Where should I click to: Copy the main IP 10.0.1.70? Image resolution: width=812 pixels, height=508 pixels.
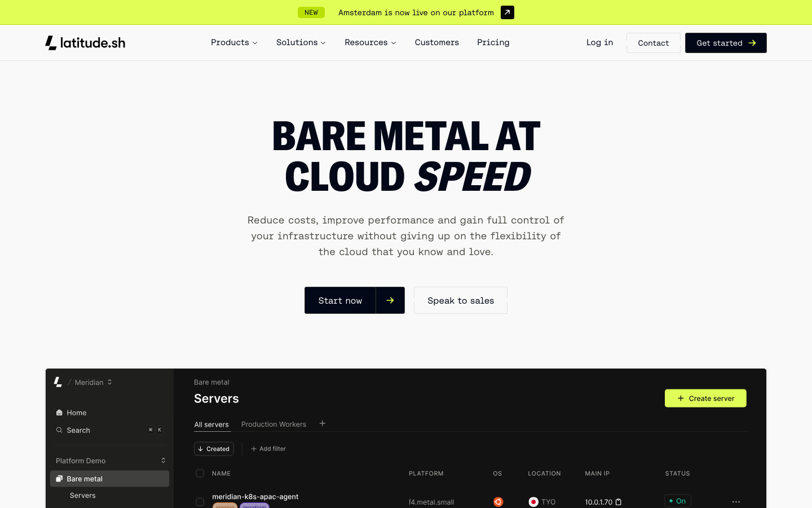619,502
